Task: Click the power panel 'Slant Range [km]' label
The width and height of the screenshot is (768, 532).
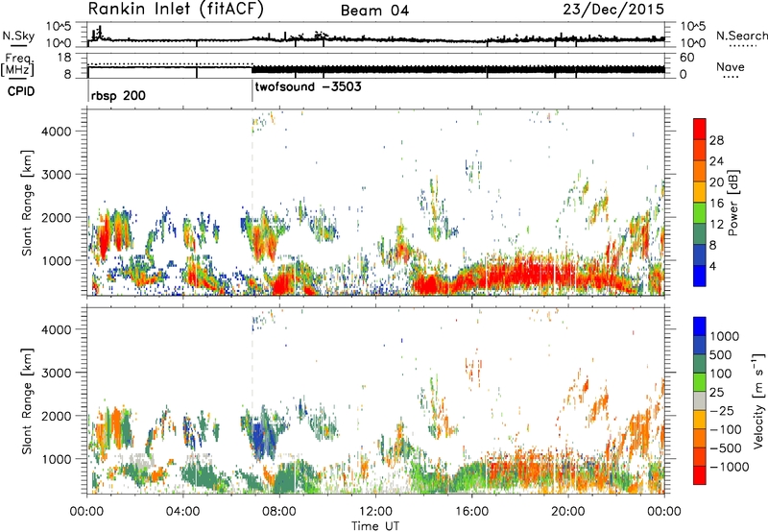Action: tap(27, 203)
